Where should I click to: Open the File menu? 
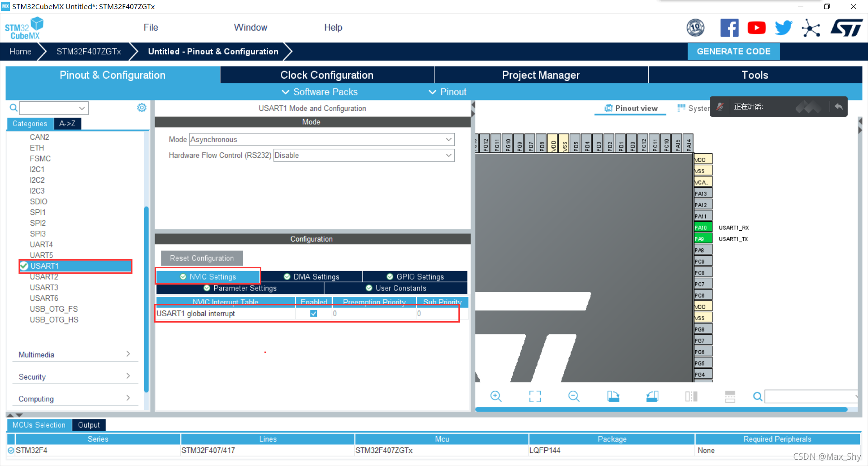pos(151,28)
